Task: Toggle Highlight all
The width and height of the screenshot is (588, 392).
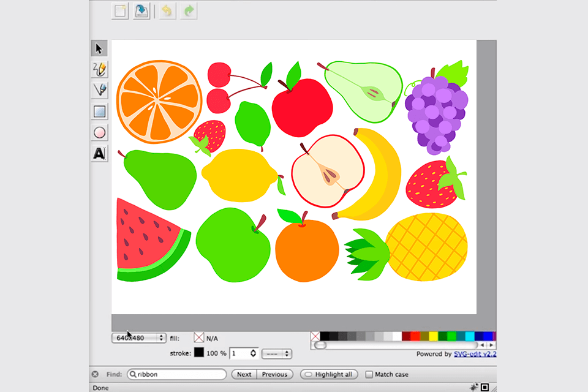Action: point(329,374)
